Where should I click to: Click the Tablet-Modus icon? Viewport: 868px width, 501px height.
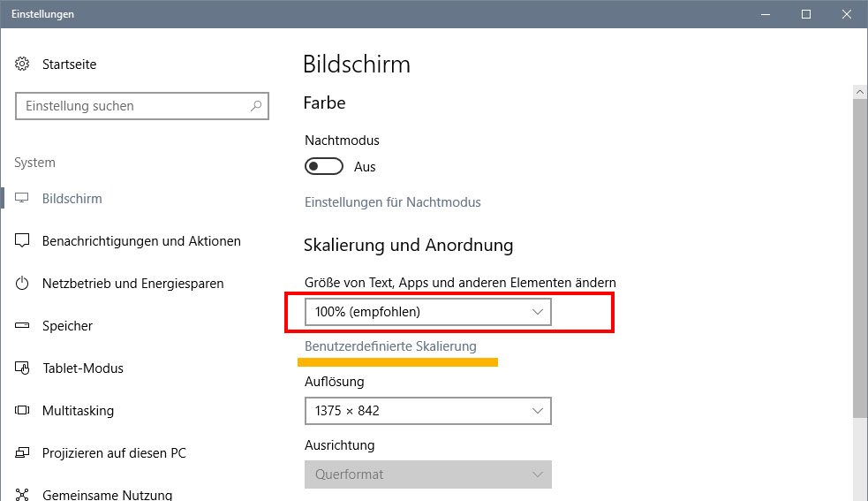pos(23,368)
